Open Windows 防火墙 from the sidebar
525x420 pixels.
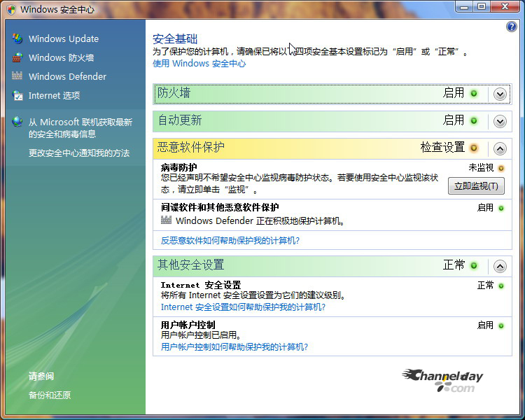click(62, 57)
